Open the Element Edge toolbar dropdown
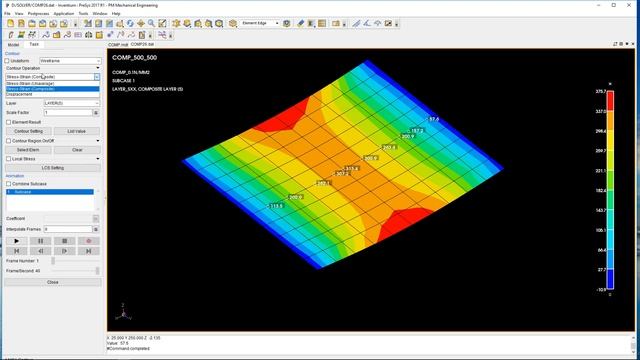The width and height of the screenshot is (640, 360). (x=277, y=23)
